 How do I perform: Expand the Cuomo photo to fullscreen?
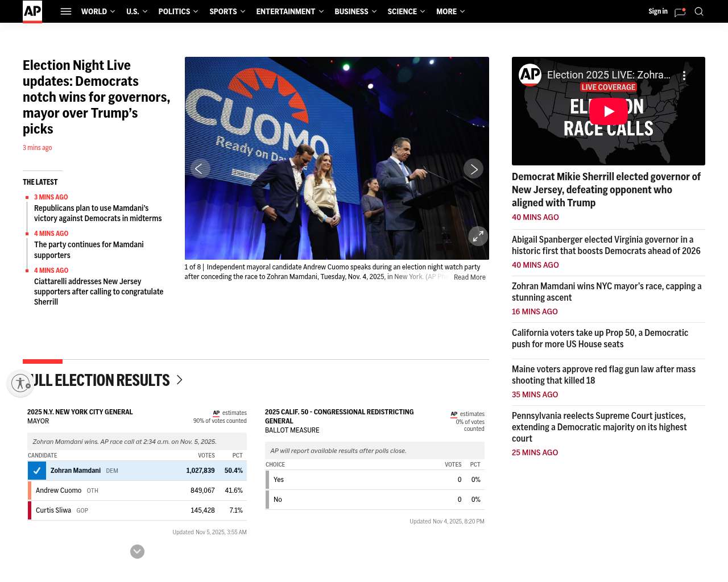478,236
